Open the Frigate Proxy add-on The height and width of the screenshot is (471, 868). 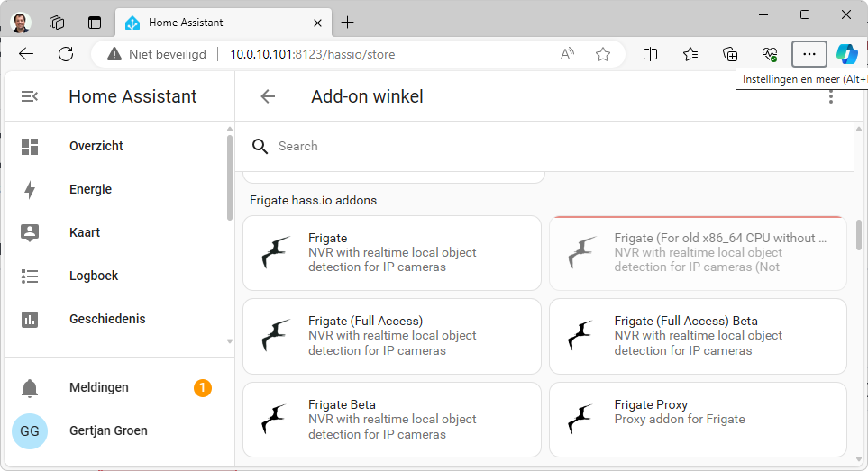[x=697, y=420]
